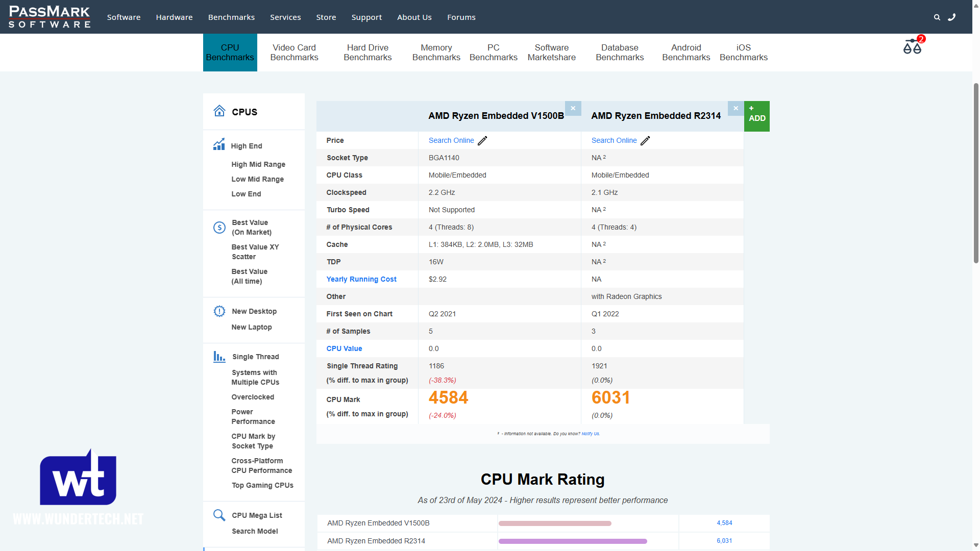Click the green ADD button

coord(757,116)
